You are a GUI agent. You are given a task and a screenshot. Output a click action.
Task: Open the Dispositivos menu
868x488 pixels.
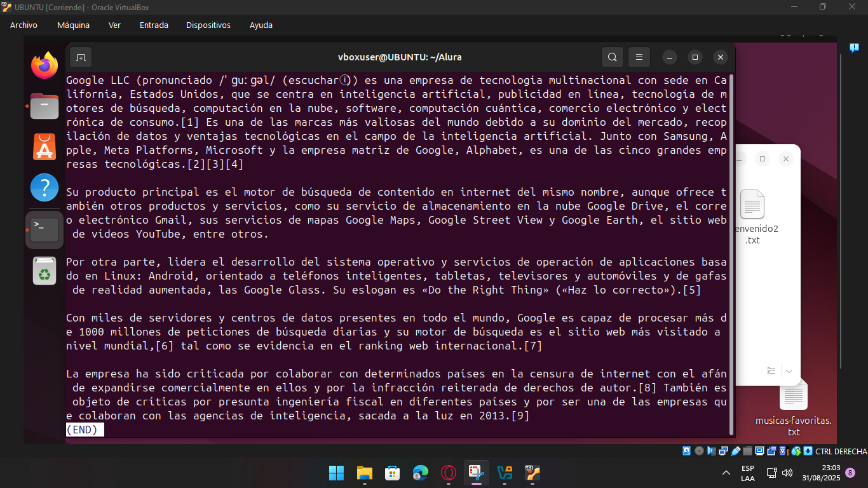pyautogui.click(x=208, y=25)
